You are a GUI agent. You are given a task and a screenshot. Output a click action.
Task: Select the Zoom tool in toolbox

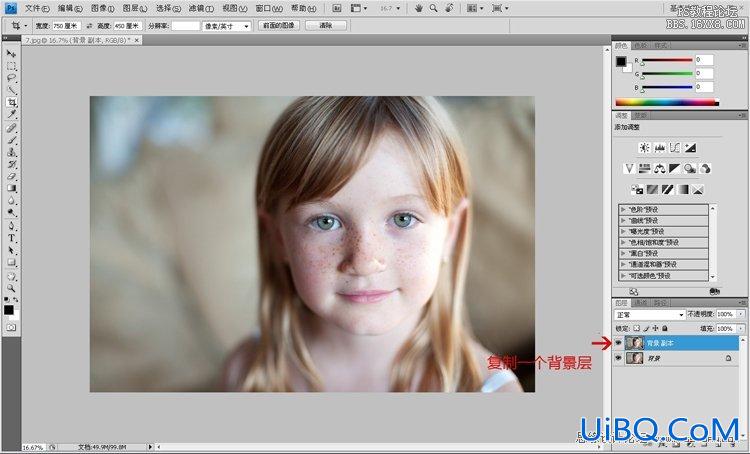pyautogui.click(x=11, y=288)
